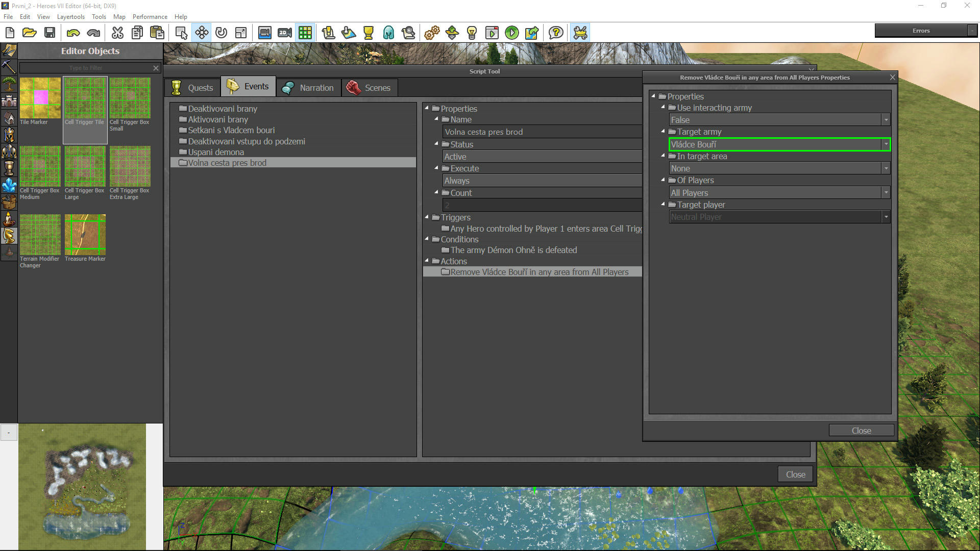Screen dimensions: 980x551
Task: Collapse the Actions section
Action: tap(427, 261)
